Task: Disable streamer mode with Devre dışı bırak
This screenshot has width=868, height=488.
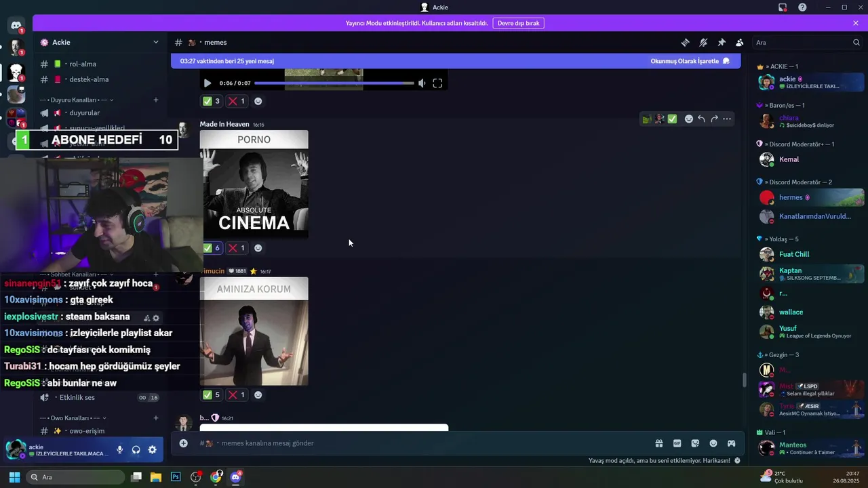Action: [x=518, y=23]
